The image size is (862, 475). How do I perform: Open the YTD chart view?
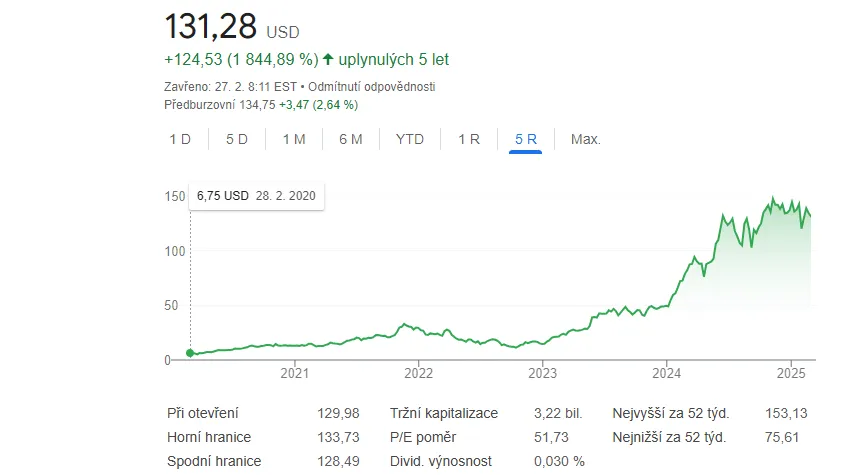[410, 139]
